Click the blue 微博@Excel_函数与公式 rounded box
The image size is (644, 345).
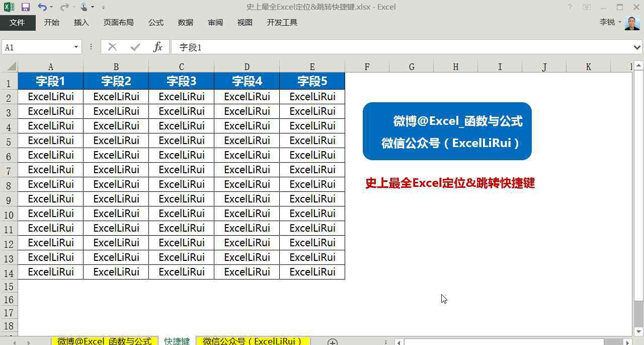click(x=447, y=131)
